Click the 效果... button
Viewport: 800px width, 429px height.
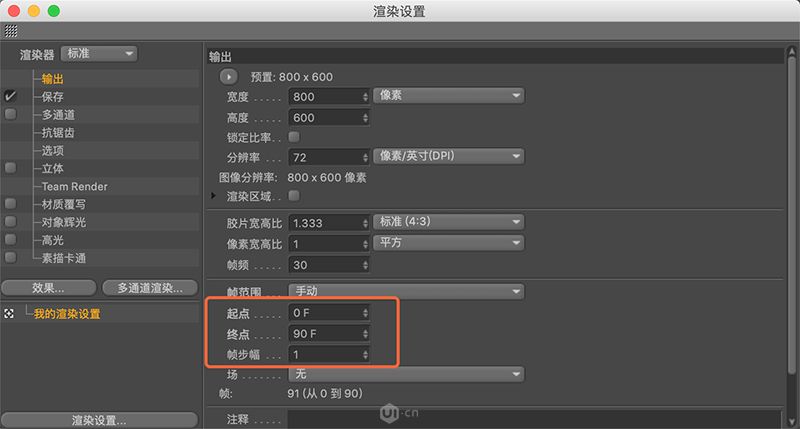click(x=49, y=288)
